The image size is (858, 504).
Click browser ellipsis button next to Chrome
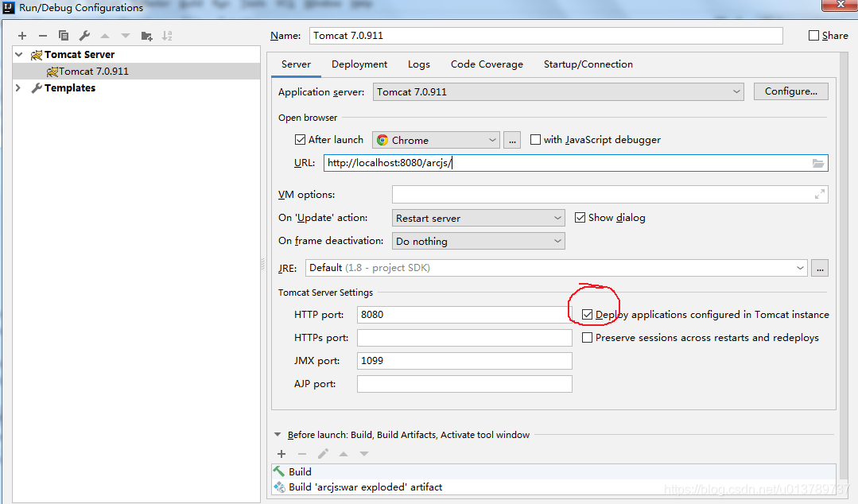[512, 140]
